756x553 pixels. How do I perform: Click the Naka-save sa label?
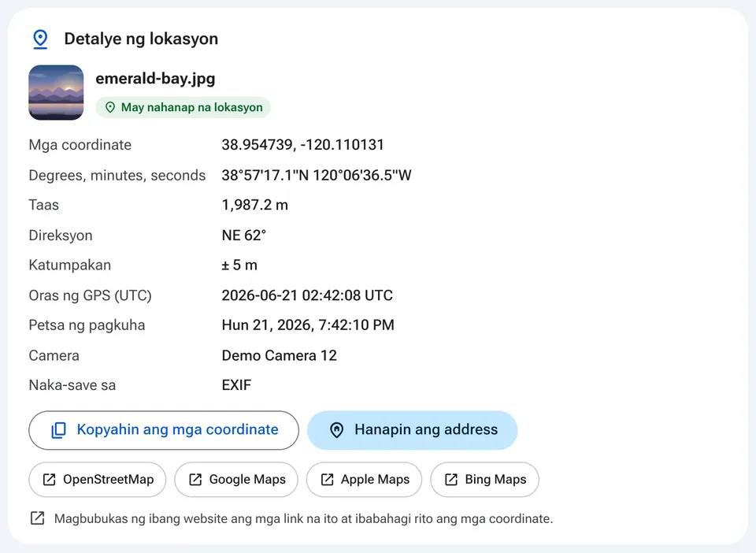coord(72,385)
